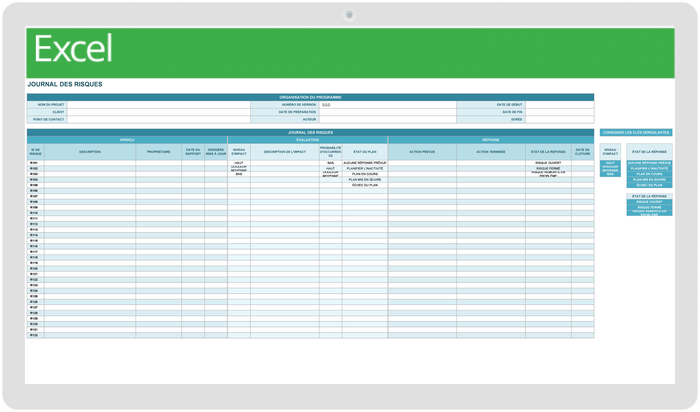Select the ORGANISATION DU PROGRAMME header bar

point(310,97)
